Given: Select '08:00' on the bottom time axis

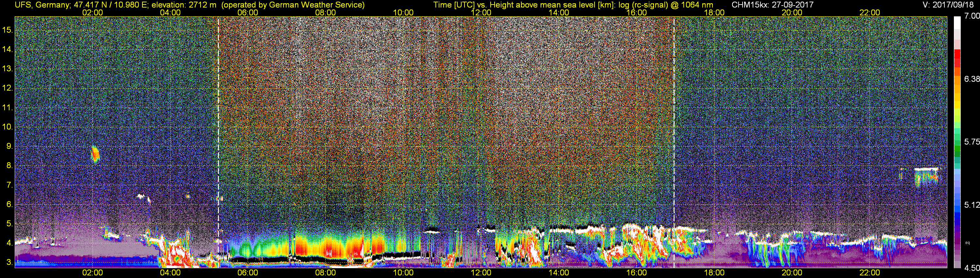Looking at the screenshot, I should pyautogui.click(x=326, y=273).
